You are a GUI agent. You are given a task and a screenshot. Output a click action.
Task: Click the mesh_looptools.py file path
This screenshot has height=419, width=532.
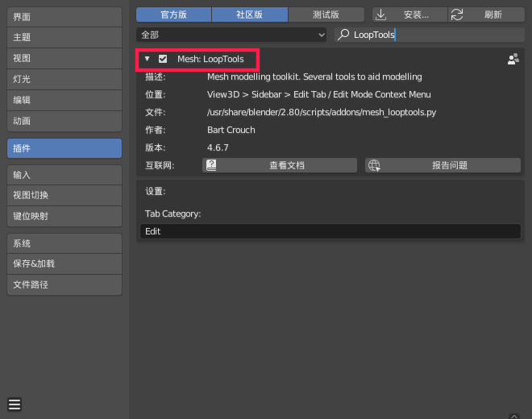(x=322, y=112)
